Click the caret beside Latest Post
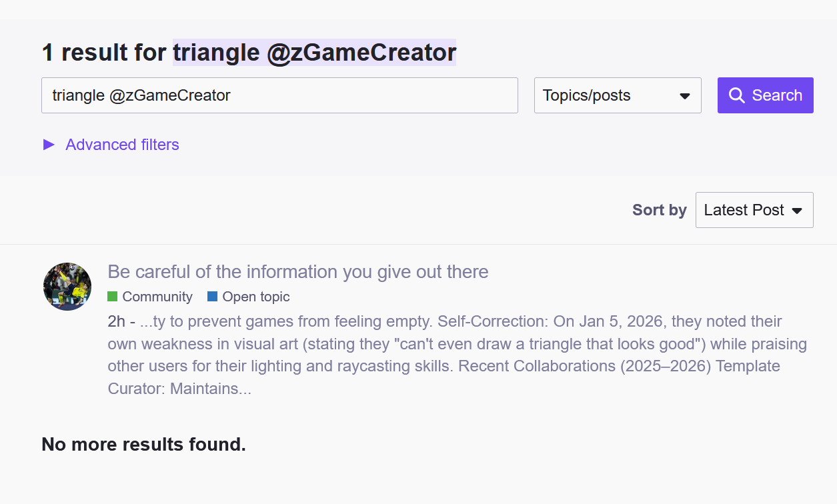Image resolution: width=837 pixels, height=504 pixels. click(x=796, y=211)
